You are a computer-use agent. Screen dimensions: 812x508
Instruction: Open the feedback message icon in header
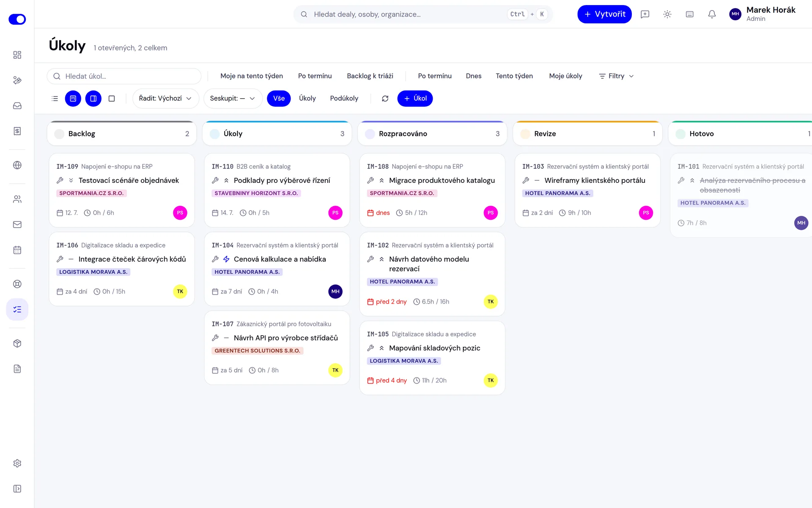(x=645, y=14)
